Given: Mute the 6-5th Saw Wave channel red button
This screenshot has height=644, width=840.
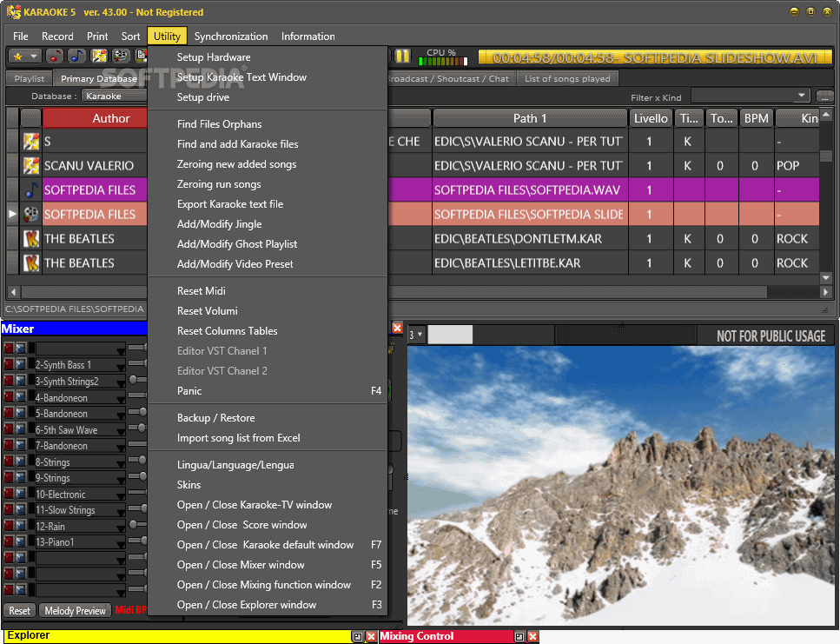Looking at the screenshot, I should point(9,428).
